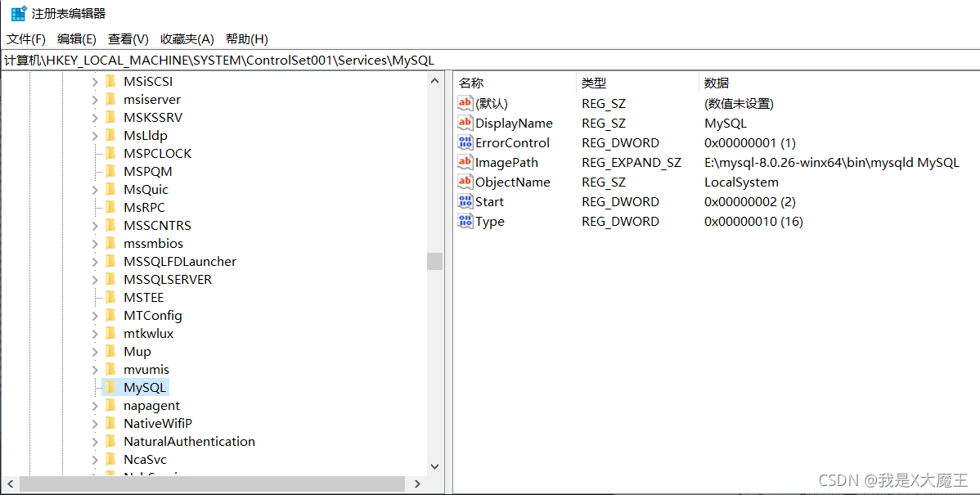Click the MsRPC folder icon

(x=110, y=208)
